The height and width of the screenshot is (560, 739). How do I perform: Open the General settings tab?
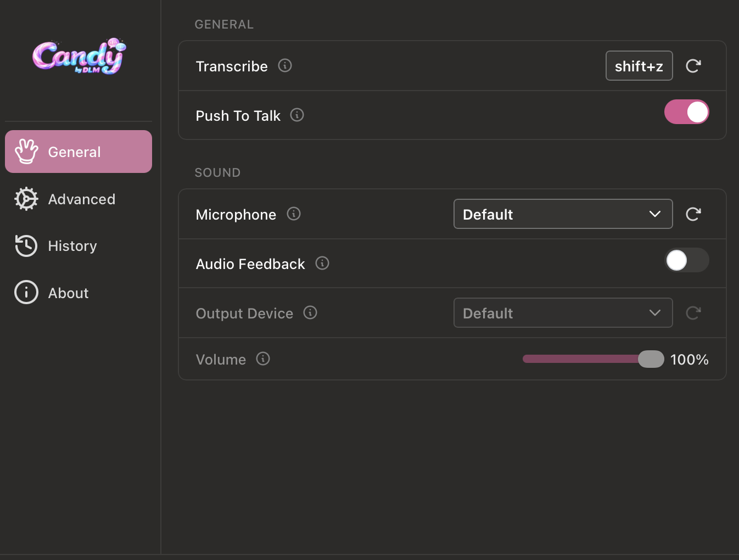coord(79,152)
